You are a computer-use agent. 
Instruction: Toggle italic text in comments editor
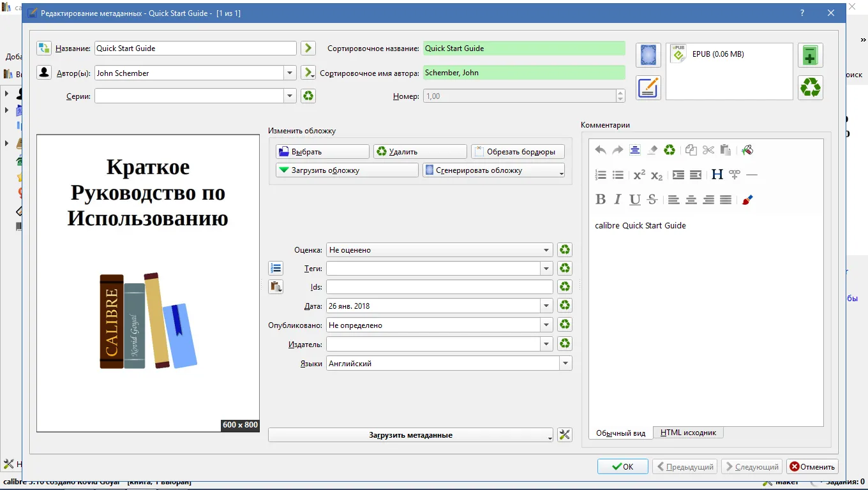[x=617, y=200]
